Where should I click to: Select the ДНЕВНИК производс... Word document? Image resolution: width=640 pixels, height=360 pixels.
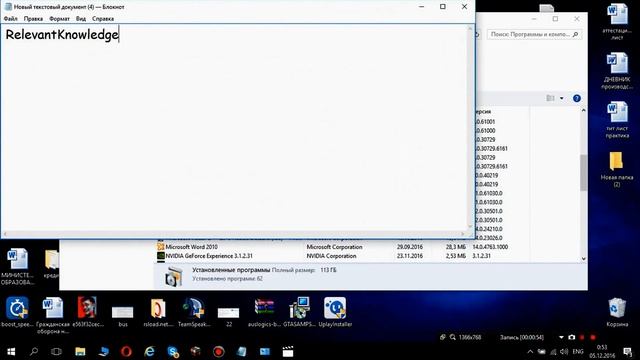tap(617, 71)
